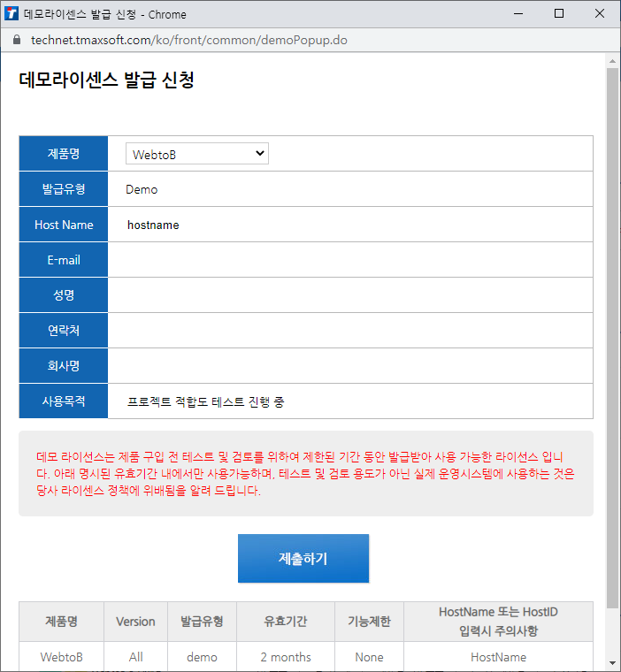Click the scrollbar down arrow
Screen dimensions: 621x672
[612, 663]
